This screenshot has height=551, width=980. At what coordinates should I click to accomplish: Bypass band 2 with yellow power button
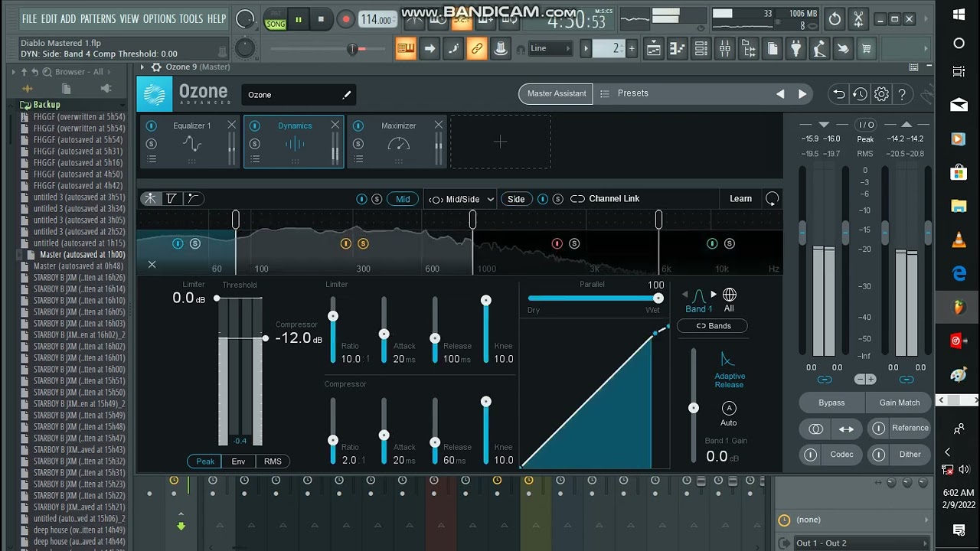coord(345,243)
